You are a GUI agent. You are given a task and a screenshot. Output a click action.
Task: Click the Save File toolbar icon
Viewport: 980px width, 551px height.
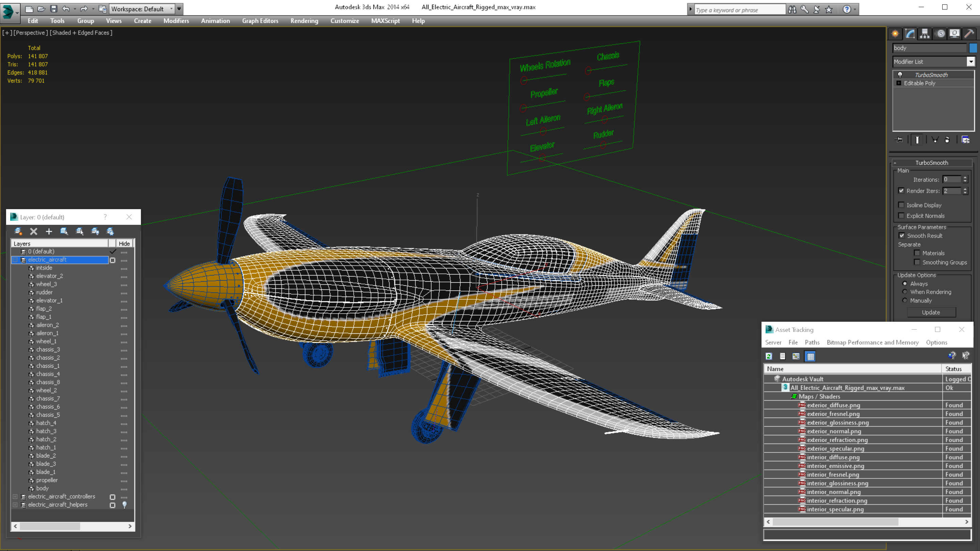point(54,9)
